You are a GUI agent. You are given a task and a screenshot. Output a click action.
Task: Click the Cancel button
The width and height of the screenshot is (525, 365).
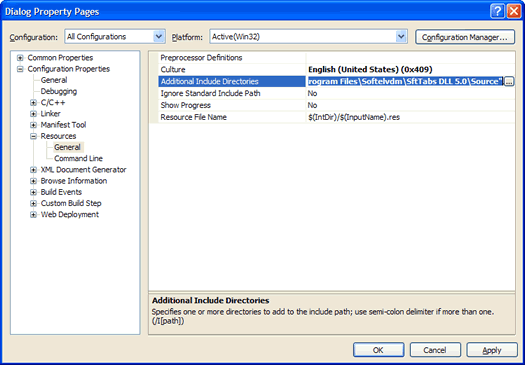click(x=435, y=350)
